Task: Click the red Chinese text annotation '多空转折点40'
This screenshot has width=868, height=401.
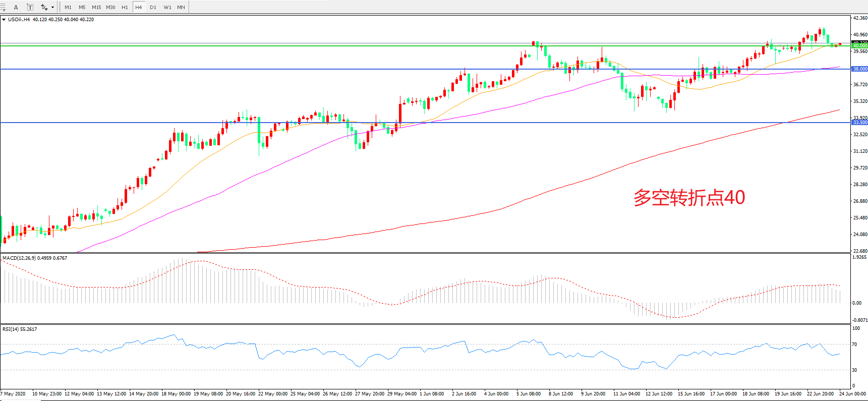Action: click(x=689, y=197)
